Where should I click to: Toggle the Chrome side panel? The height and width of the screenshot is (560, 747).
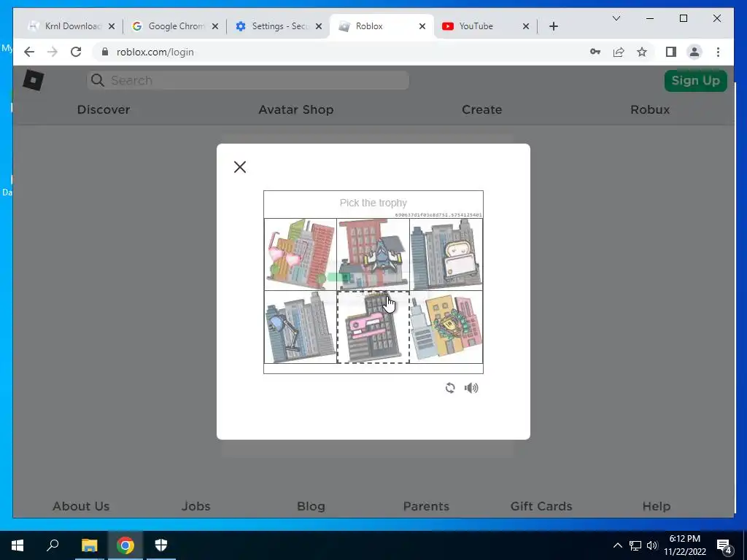point(671,52)
